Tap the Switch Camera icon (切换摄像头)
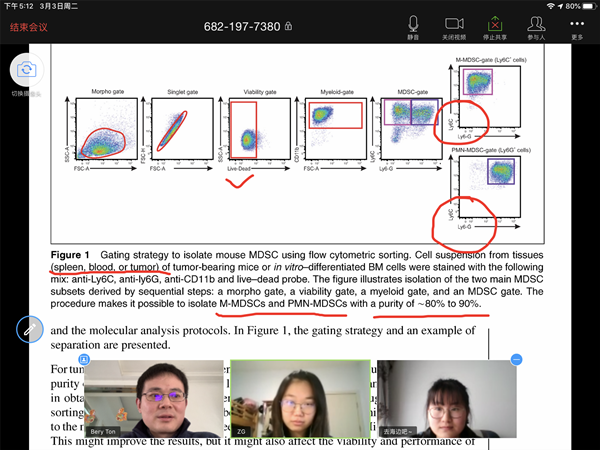600x450 pixels. pyautogui.click(x=26, y=70)
